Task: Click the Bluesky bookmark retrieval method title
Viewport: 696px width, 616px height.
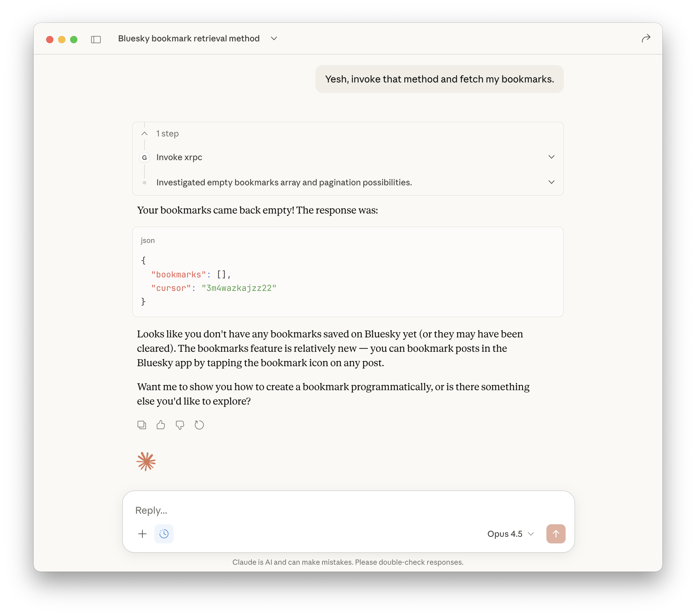Action: click(189, 38)
